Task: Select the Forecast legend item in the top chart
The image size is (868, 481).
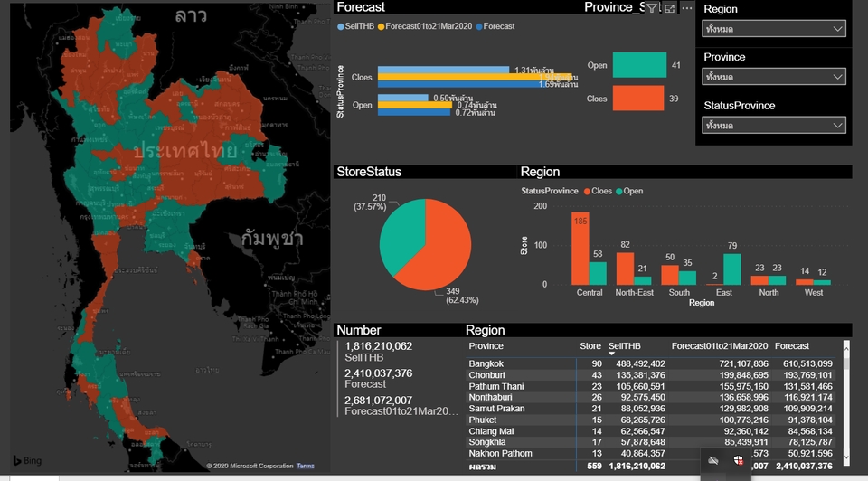Action: pyautogui.click(x=495, y=26)
